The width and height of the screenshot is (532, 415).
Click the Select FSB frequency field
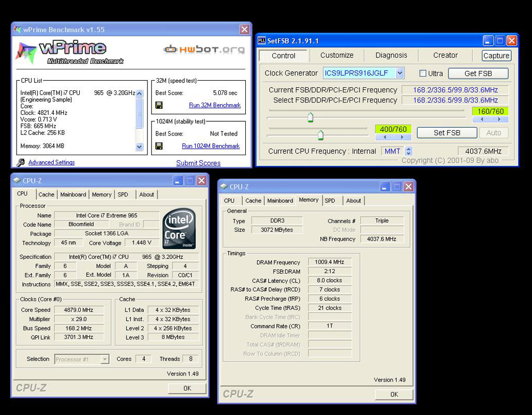point(455,100)
